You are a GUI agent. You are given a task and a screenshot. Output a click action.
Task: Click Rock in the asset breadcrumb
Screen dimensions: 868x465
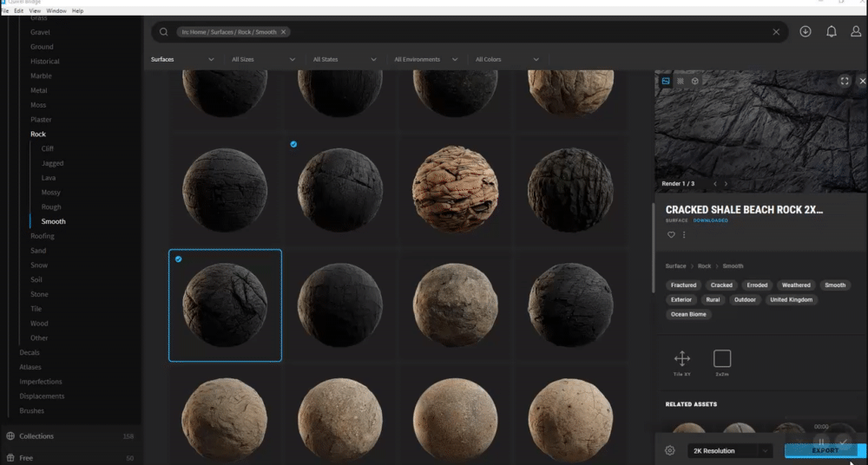(x=704, y=266)
